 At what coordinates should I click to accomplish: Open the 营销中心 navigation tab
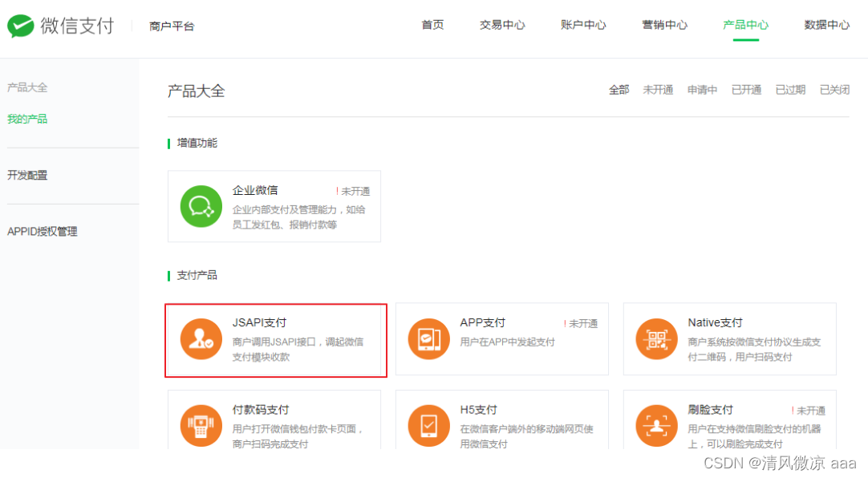coord(664,25)
